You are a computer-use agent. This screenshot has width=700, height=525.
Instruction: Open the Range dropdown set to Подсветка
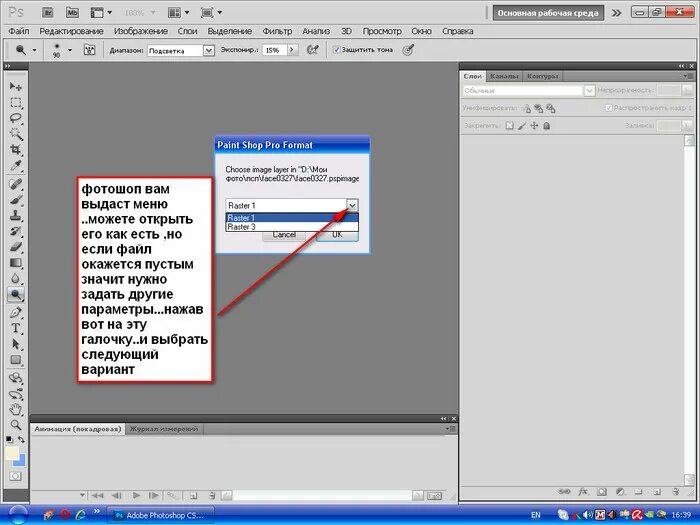coord(208,50)
